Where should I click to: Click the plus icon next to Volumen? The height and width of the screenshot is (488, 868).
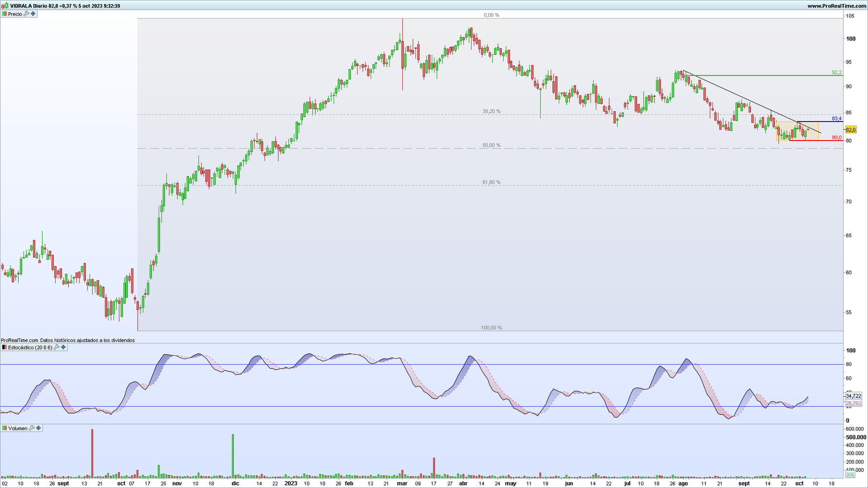pos(39,428)
